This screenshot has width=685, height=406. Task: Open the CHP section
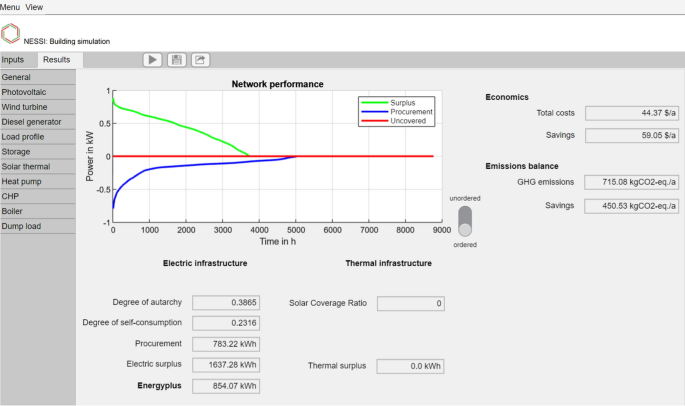click(x=38, y=196)
